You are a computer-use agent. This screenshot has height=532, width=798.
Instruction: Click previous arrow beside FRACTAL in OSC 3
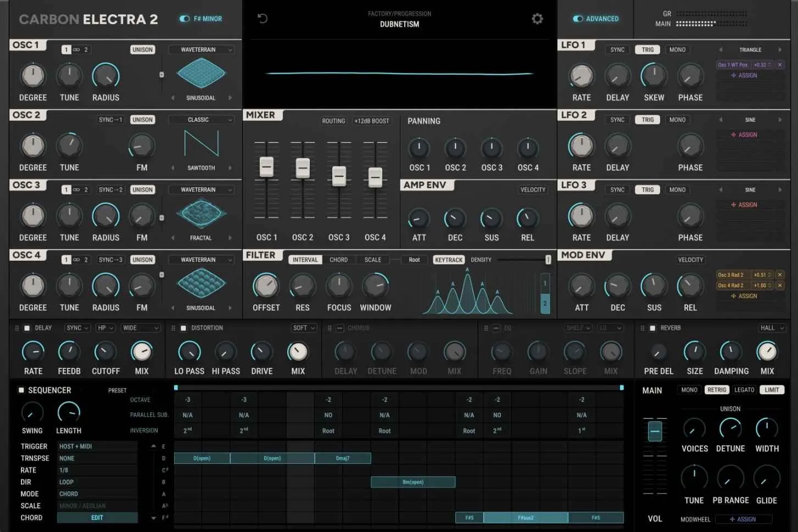coord(172,238)
